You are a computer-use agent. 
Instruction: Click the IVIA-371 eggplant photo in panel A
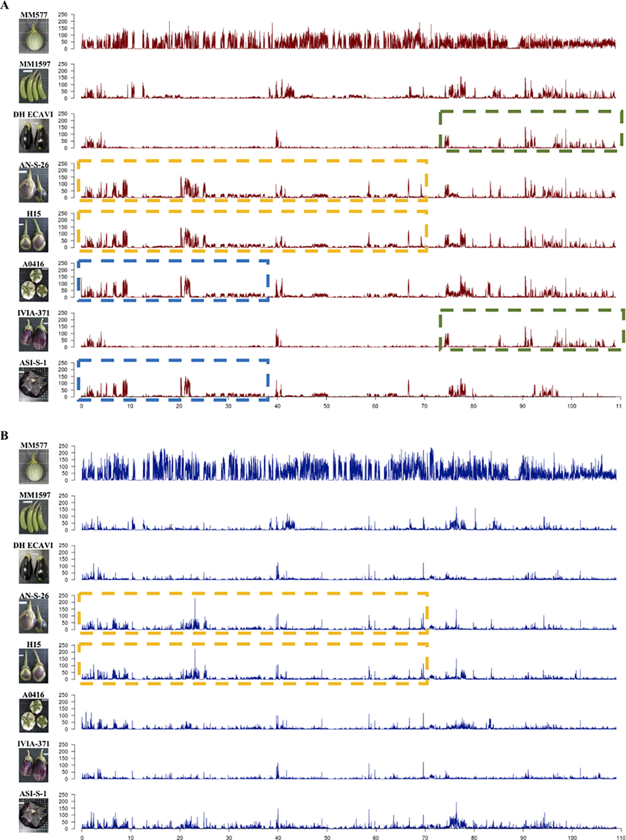click(34, 335)
